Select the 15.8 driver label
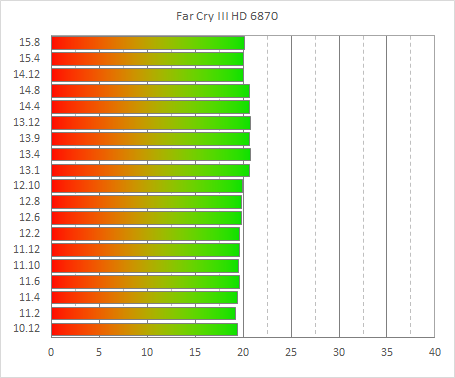455x378 pixels. (x=29, y=42)
